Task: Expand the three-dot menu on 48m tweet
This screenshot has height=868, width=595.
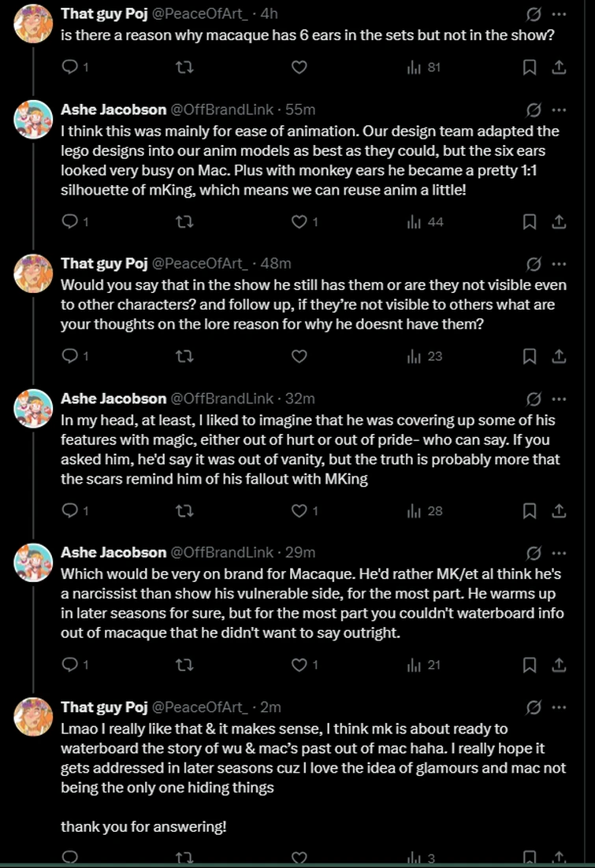Action: coord(559,263)
